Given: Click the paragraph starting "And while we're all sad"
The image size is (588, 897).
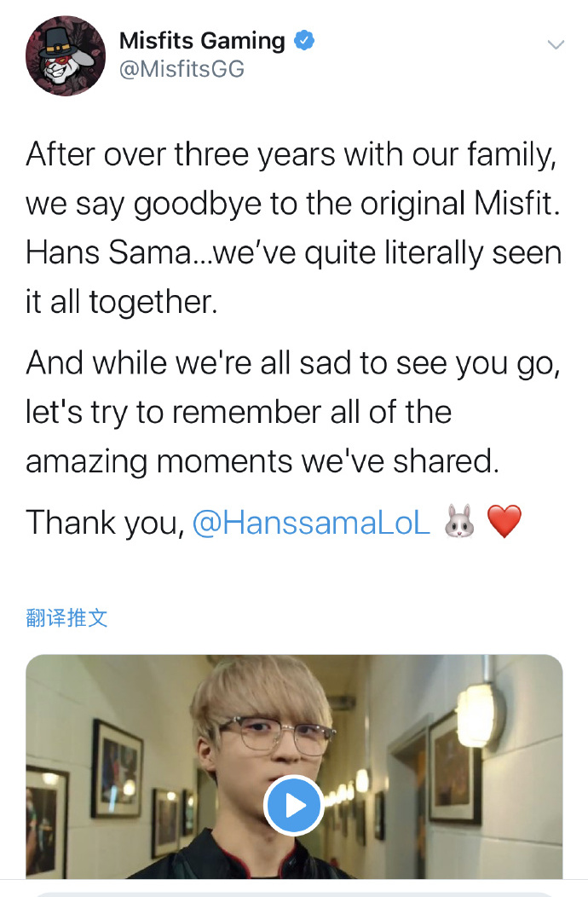Looking at the screenshot, I should (x=293, y=412).
